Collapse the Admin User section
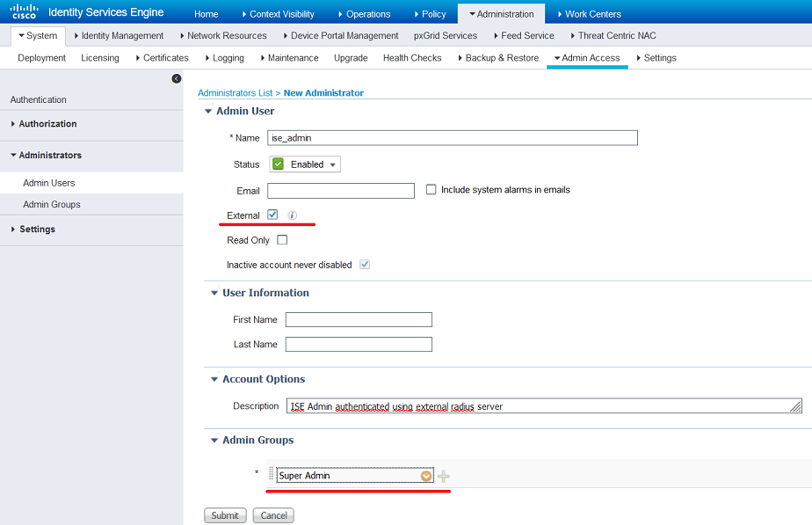The image size is (812, 525). (x=208, y=112)
